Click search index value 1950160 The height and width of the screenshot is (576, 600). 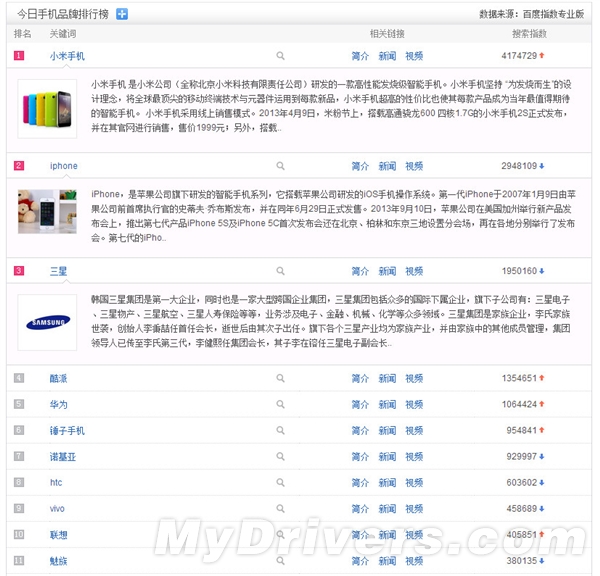point(519,271)
